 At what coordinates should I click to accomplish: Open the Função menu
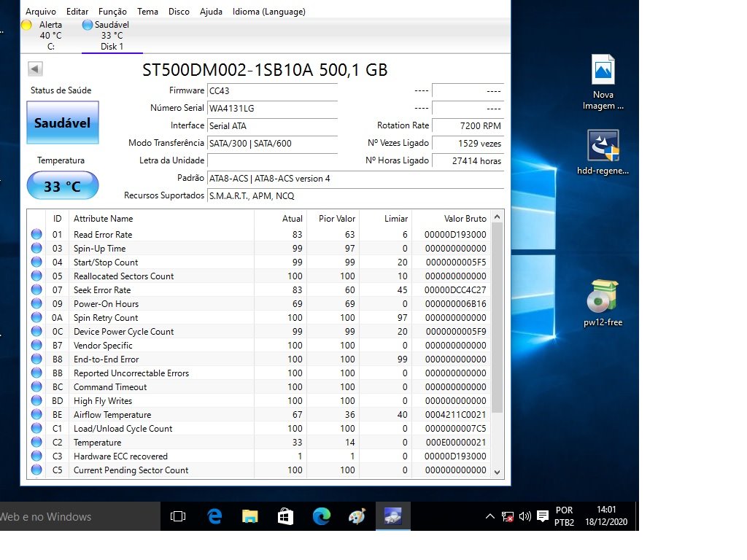point(112,12)
